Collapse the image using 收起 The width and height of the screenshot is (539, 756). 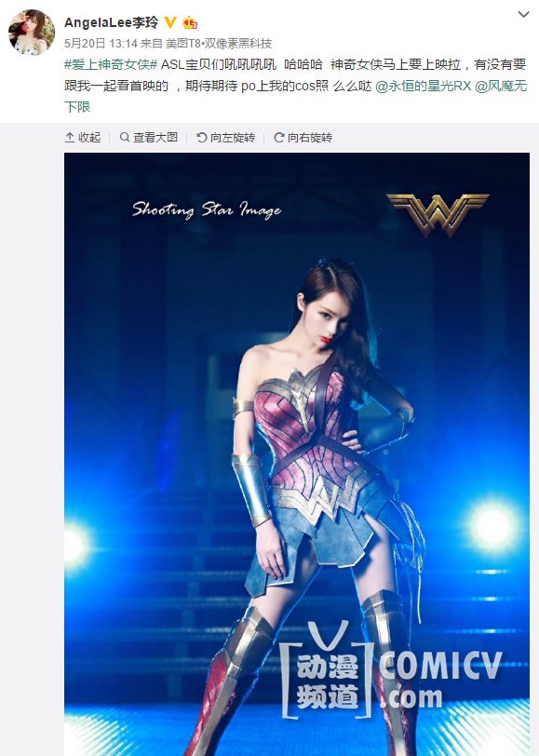click(83, 138)
